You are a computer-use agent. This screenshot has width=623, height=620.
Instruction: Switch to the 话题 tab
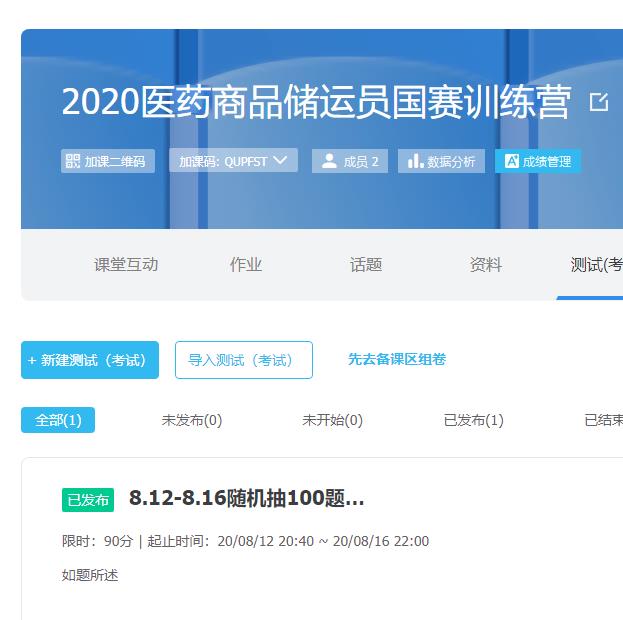(x=366, y=265)
